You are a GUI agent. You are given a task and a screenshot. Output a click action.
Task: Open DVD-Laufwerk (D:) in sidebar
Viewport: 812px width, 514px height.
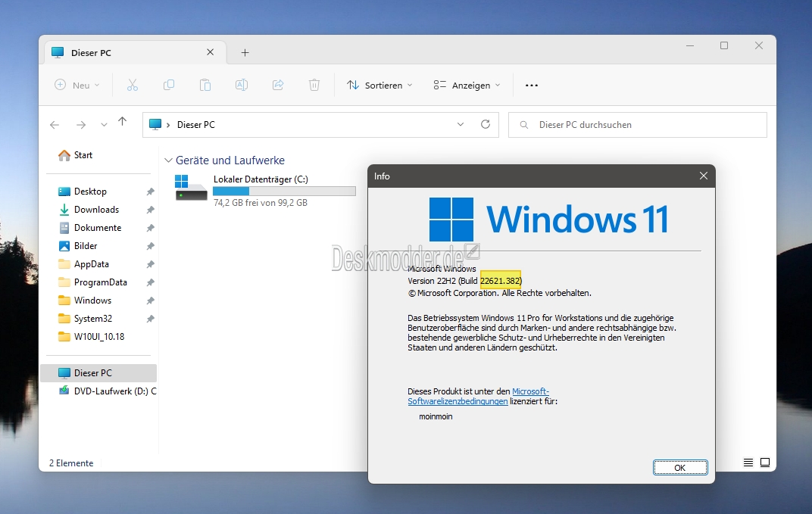tap(108, 391)
